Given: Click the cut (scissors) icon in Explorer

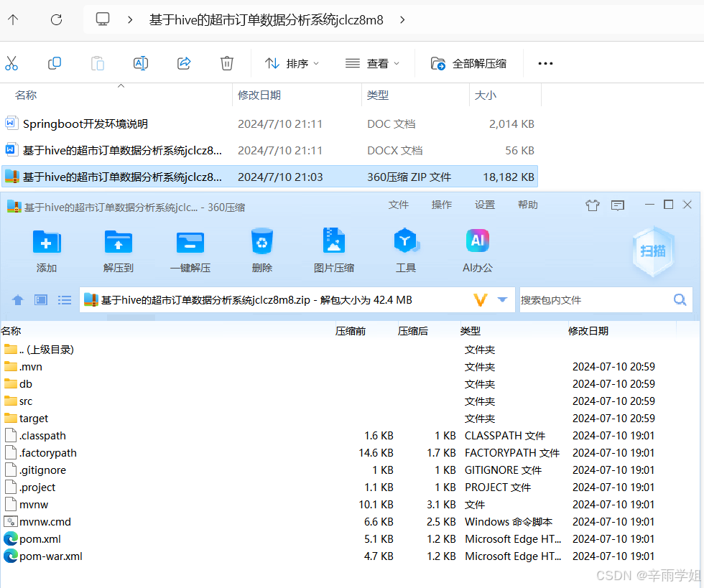Looking at the screenshot, I should (11, 63).
